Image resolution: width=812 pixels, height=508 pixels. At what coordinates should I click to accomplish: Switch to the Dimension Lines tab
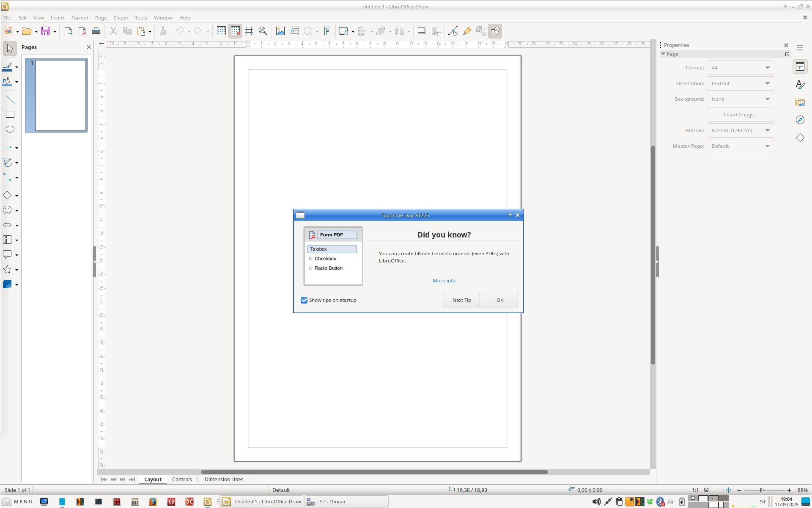click(224, 479)
